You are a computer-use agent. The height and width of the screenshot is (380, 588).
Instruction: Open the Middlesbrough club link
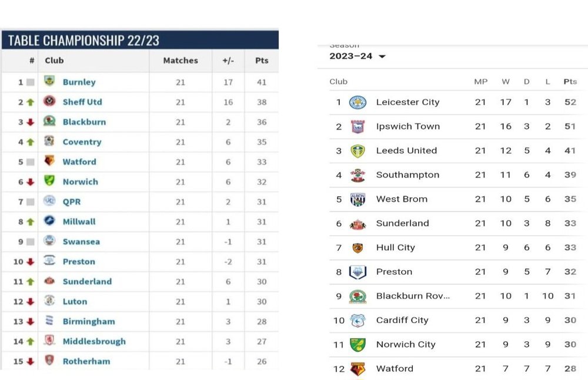94,341
